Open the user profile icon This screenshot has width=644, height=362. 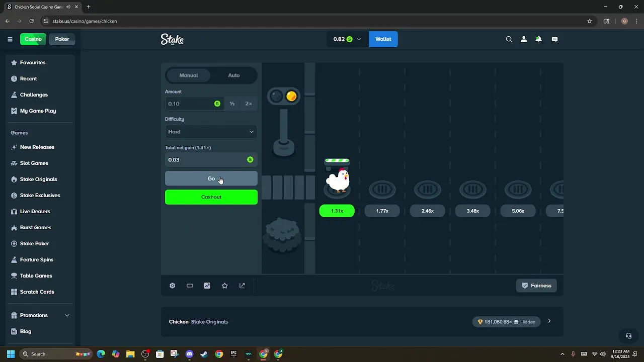[524, 39]
